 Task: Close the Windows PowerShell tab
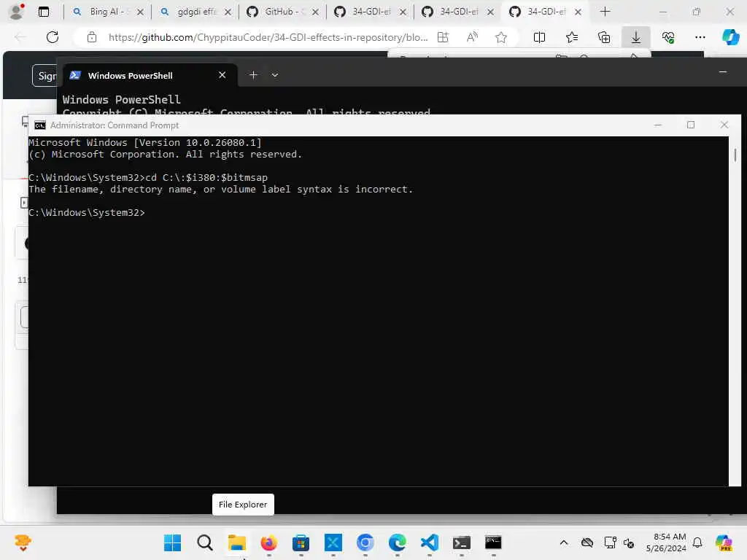coord(222,75)
